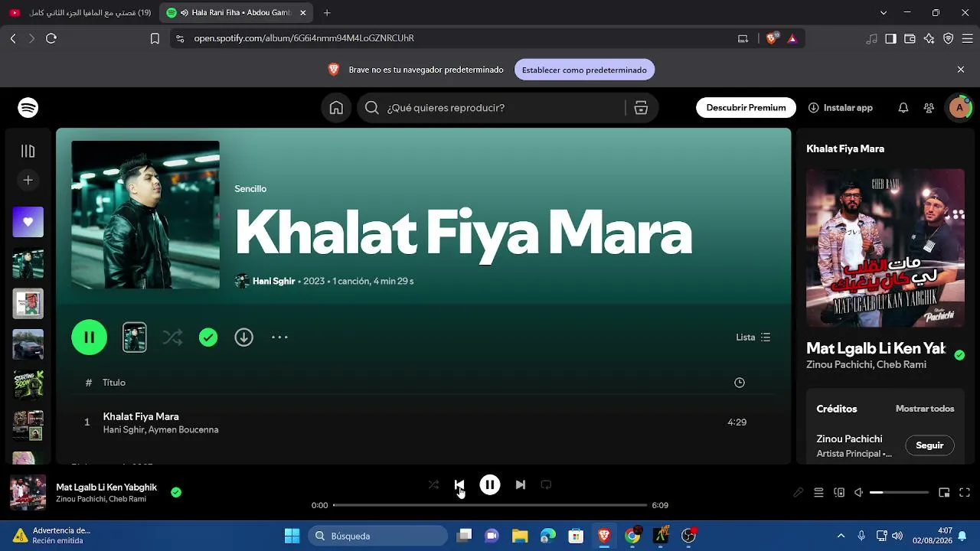Screen dimensions: 980x551
Task: Seek within the song progress bar
Action: tap(490, 505)
